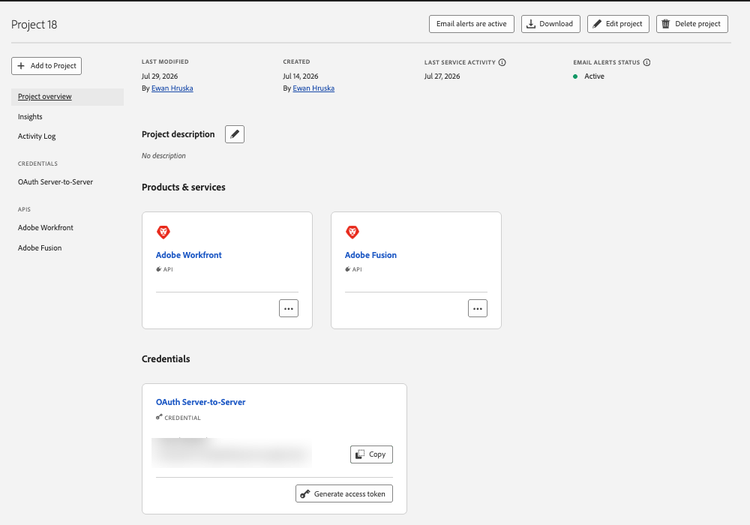Select Project overview in sidebar
This screenshot has width=750, height=525.
(x=67, y=97)
